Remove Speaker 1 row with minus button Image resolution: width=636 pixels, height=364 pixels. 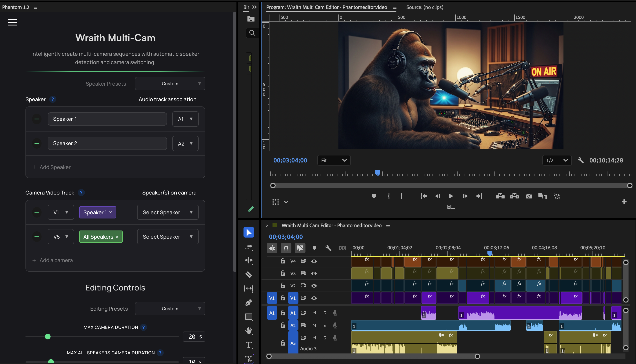[37, 119]
